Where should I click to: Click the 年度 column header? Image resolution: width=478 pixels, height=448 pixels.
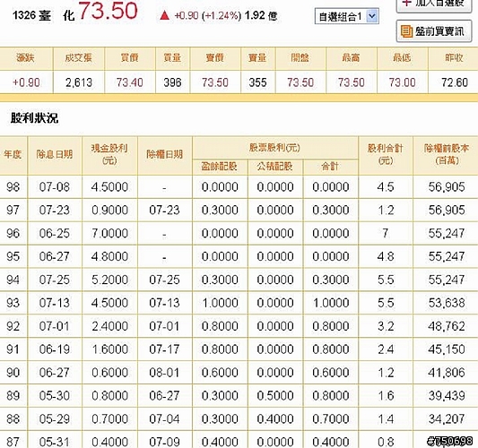click(x=13, y=154)
